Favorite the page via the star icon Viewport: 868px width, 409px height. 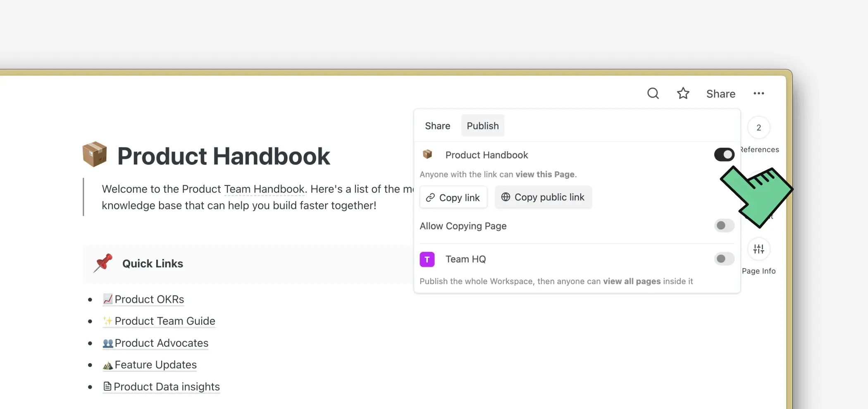click(x=683, y=93)
